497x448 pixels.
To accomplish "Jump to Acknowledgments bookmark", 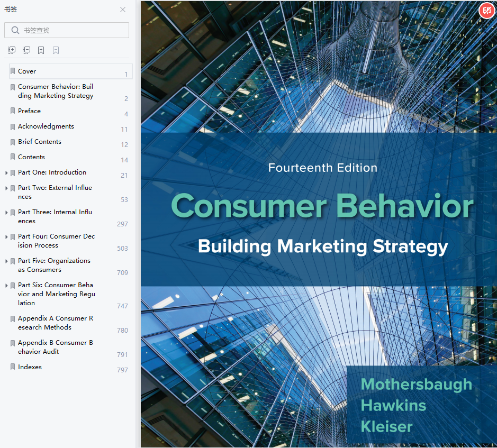I will point(46,126).
